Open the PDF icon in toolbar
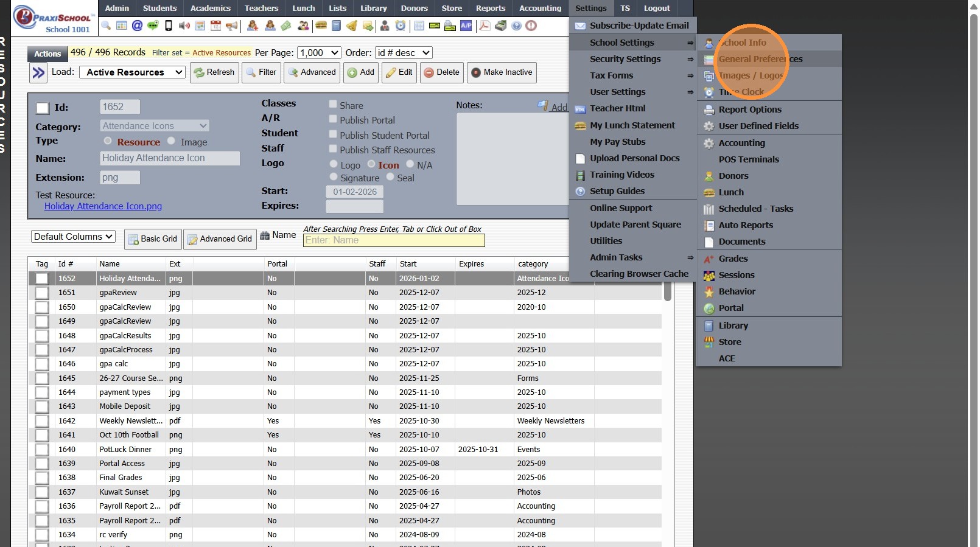Viewport: 980px width, 547px height. (x=485, y=26)
